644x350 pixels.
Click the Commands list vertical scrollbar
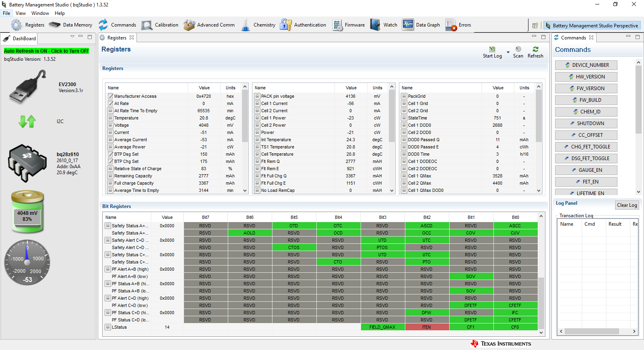point(638,101)
